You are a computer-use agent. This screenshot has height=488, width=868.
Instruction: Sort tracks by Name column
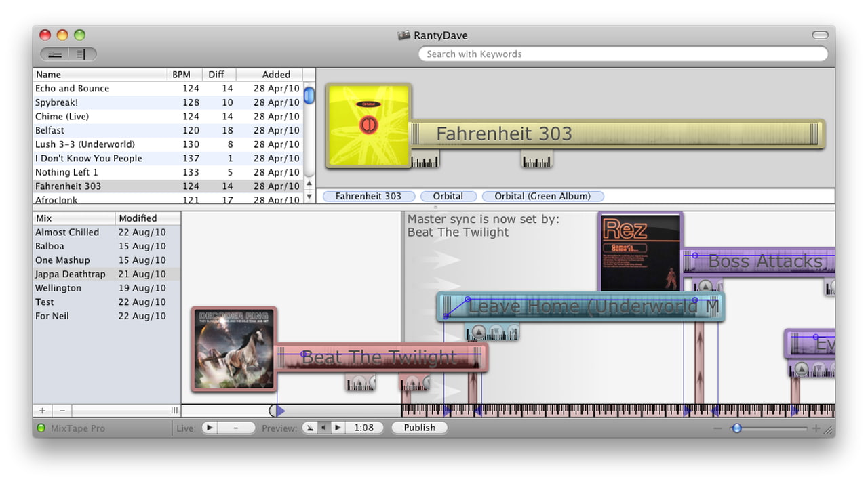click(x=100, y=75)
